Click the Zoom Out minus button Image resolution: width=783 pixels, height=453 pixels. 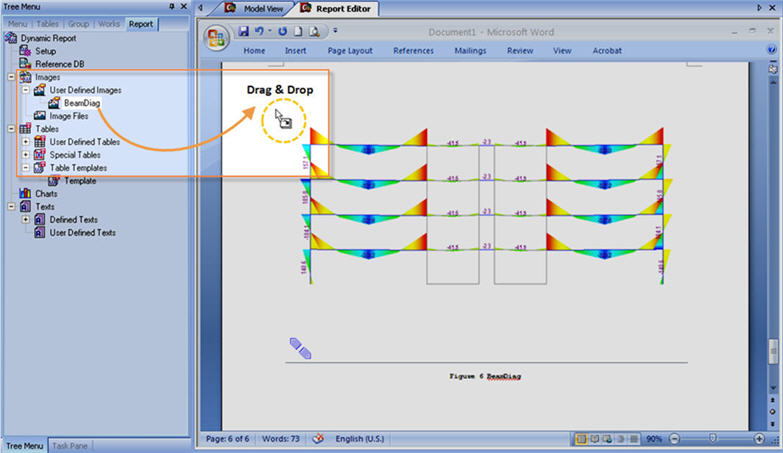(x=676, y=439)
